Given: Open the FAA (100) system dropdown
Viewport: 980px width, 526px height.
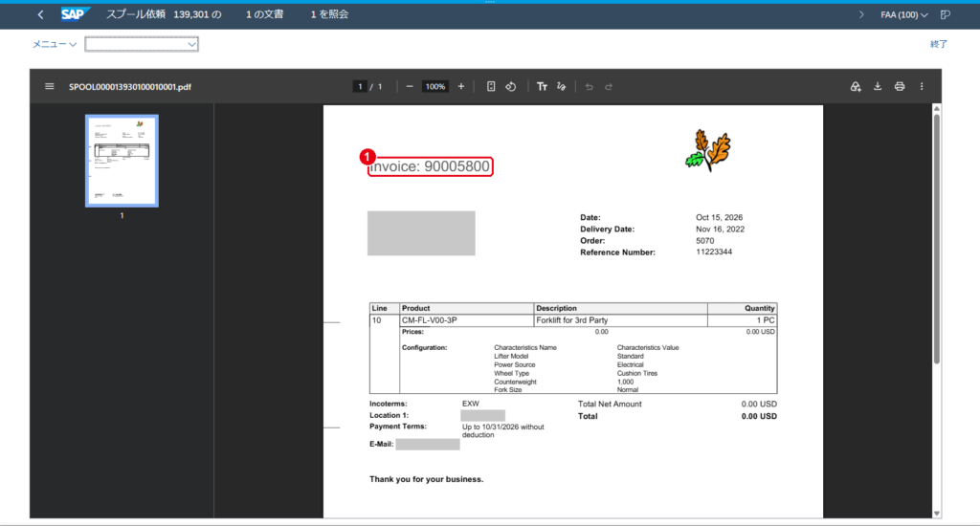Looking at the screenshot, I should (x=903, y=14).
